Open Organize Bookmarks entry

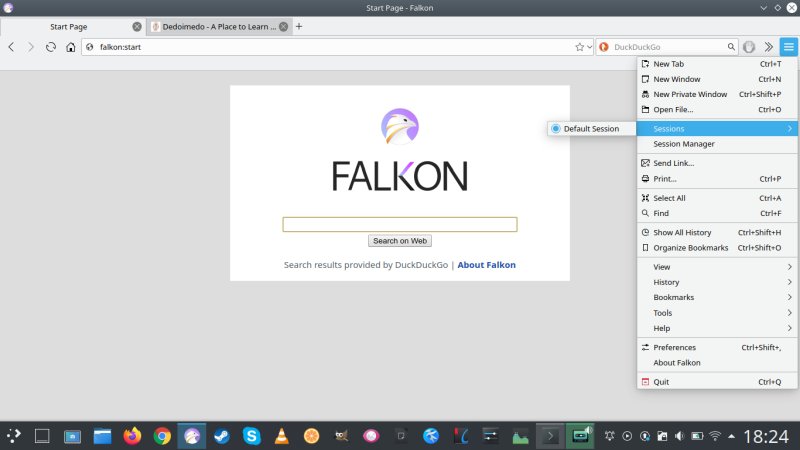[717, 248]
